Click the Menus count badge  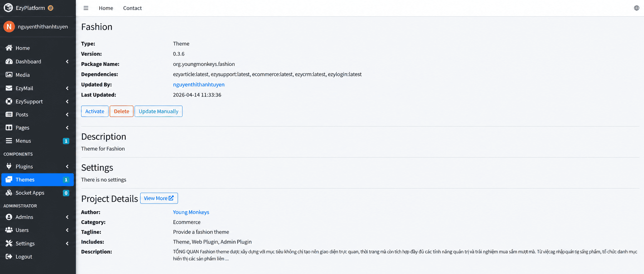pos(66,141)
